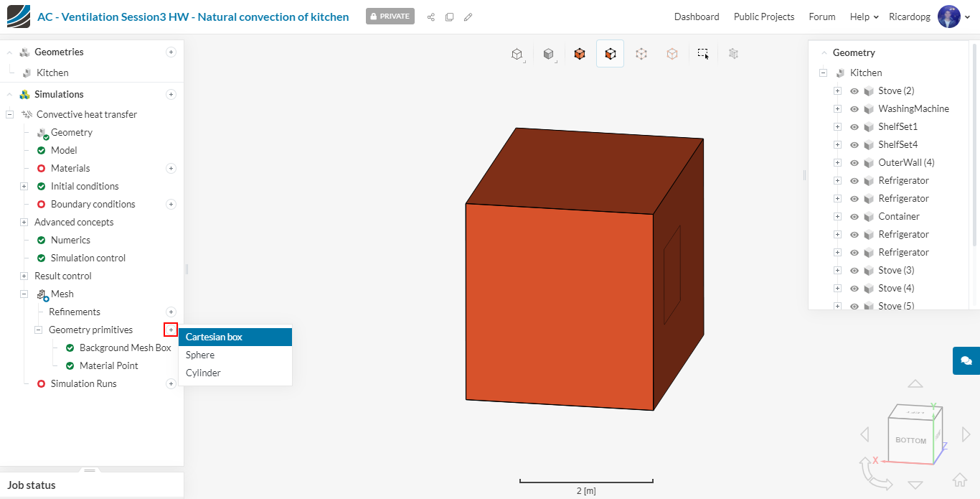Expand Advanced concepts node
This screenshot has height=499, width=980.
pos(24,222)
